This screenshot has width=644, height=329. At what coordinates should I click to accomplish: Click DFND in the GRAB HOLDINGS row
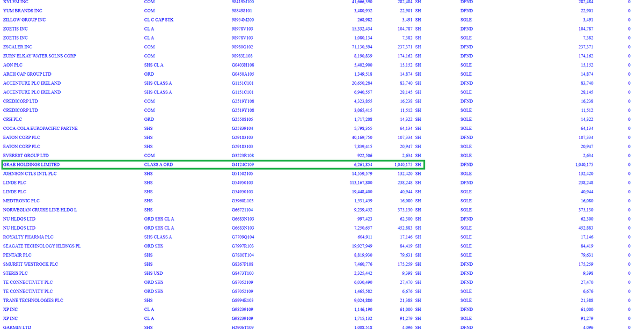click(x=466, y=165)
